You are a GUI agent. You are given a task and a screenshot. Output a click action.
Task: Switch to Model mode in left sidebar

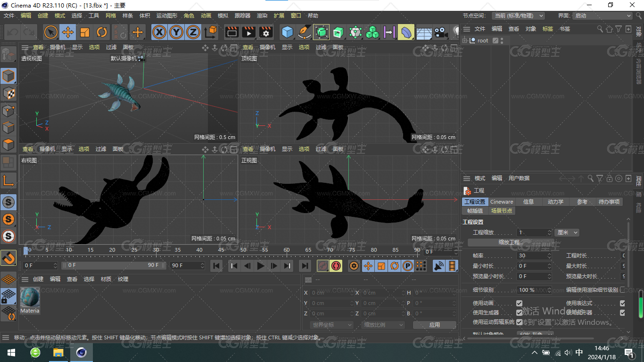point(8,75)
